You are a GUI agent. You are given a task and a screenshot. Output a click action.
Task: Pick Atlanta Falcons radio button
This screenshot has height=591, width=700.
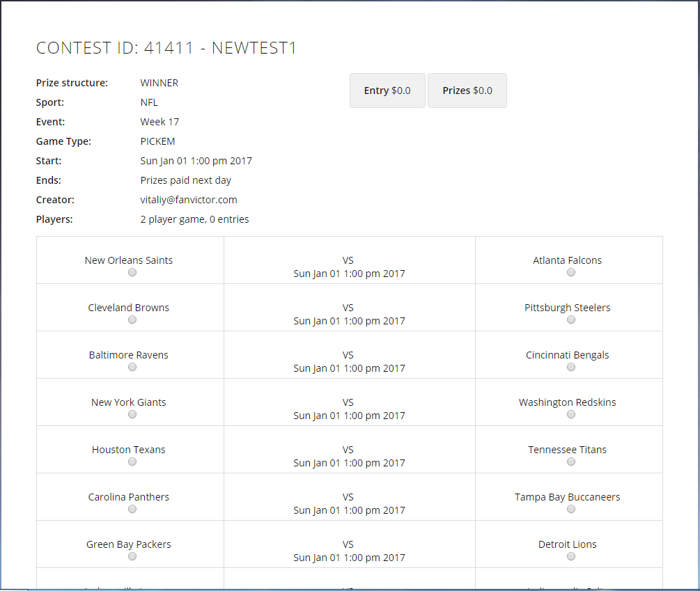point(571,273)
